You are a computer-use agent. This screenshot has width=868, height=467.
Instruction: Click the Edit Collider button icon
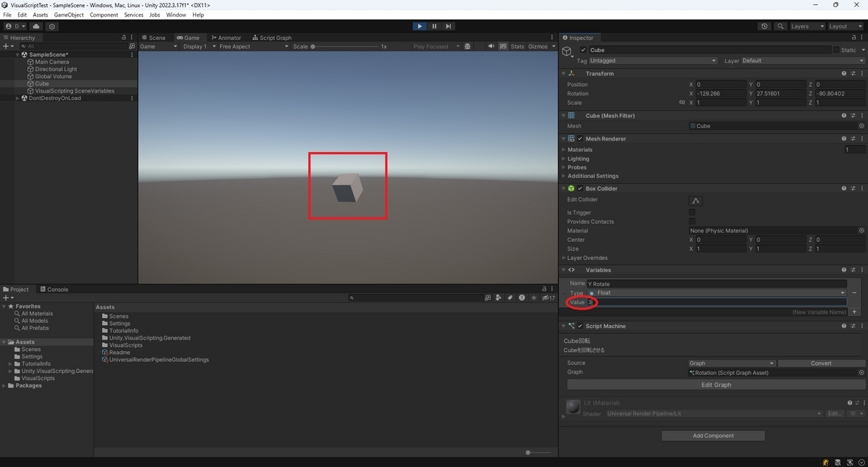(x=696, y=201)
